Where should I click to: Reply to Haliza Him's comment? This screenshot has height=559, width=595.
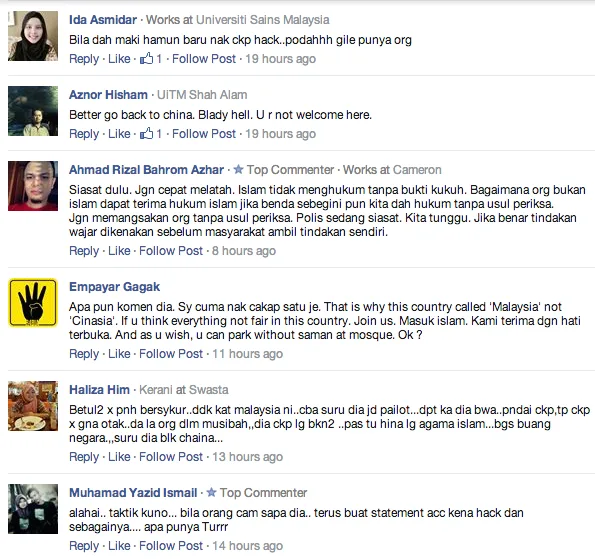[84, 457]
